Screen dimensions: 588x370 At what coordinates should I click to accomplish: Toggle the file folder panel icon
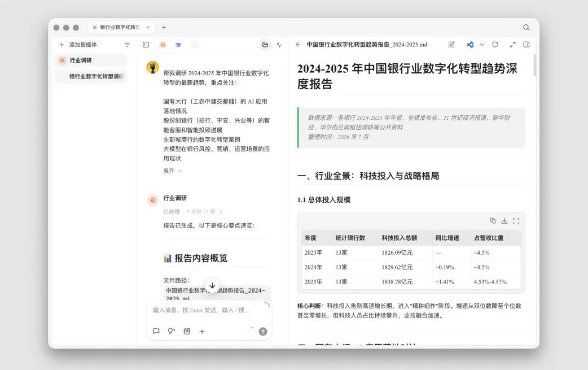[265, 45]
